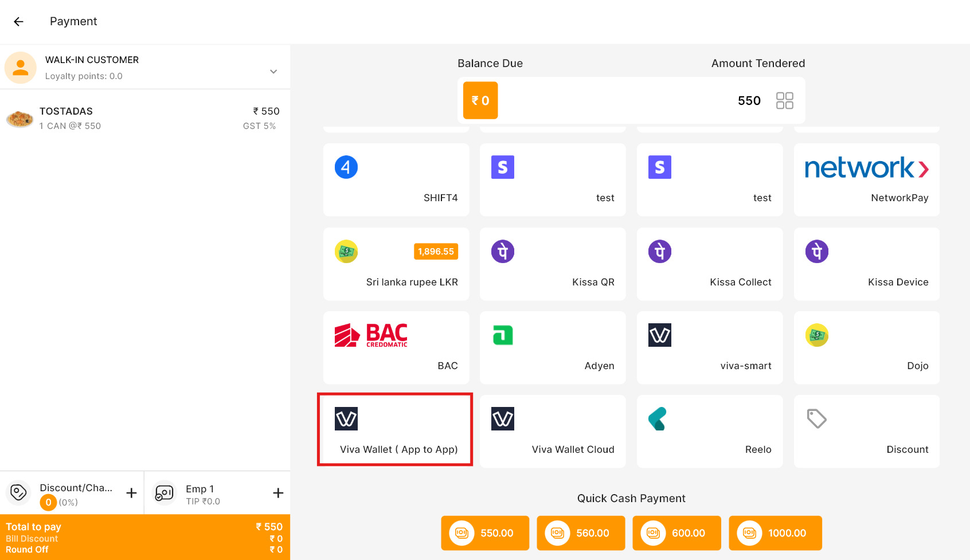970x560 pixels.
Task: Choose Viva Wallet Cloud payment
Action: 553,432
